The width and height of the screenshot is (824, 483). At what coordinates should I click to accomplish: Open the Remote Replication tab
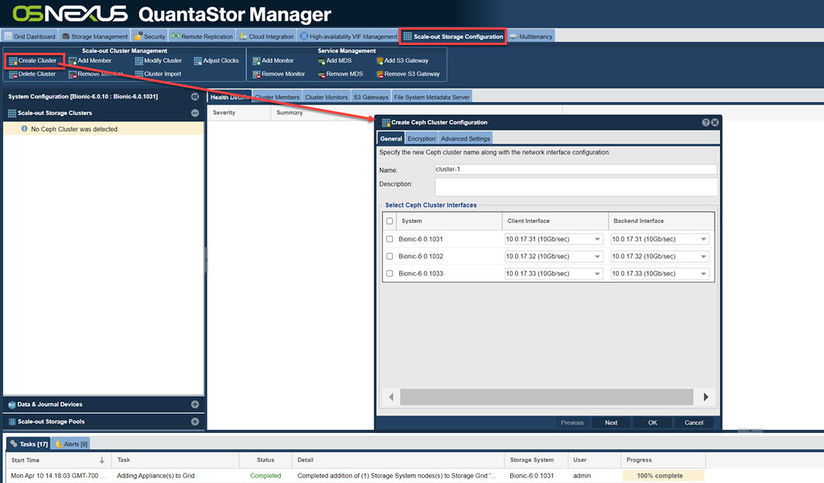(x=202, y=36)
